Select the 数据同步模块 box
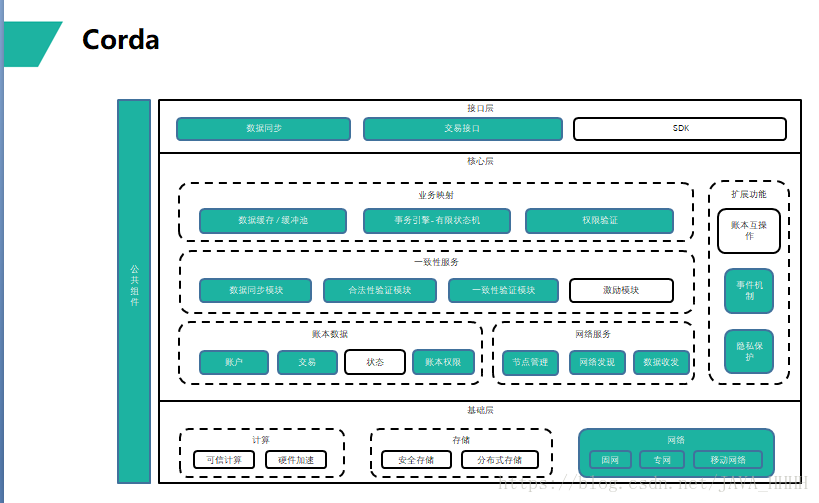 pos(255,290)
